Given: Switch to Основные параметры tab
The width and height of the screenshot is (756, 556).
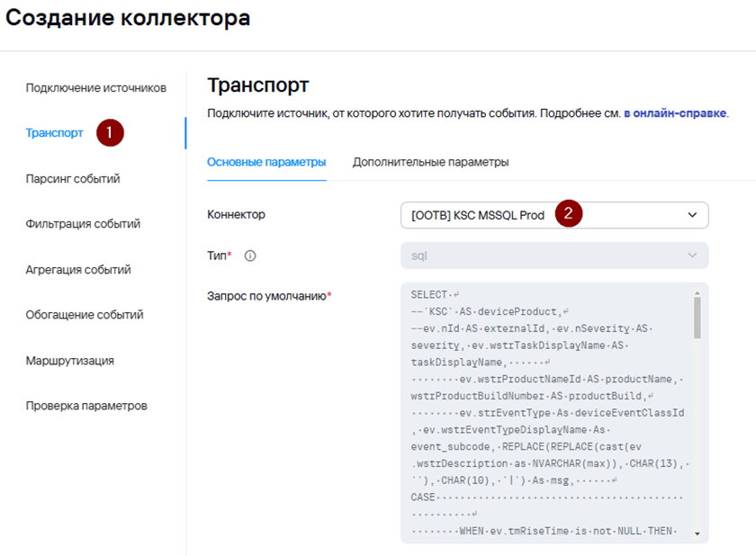Looking at the screenshot, I should point(266,162).
